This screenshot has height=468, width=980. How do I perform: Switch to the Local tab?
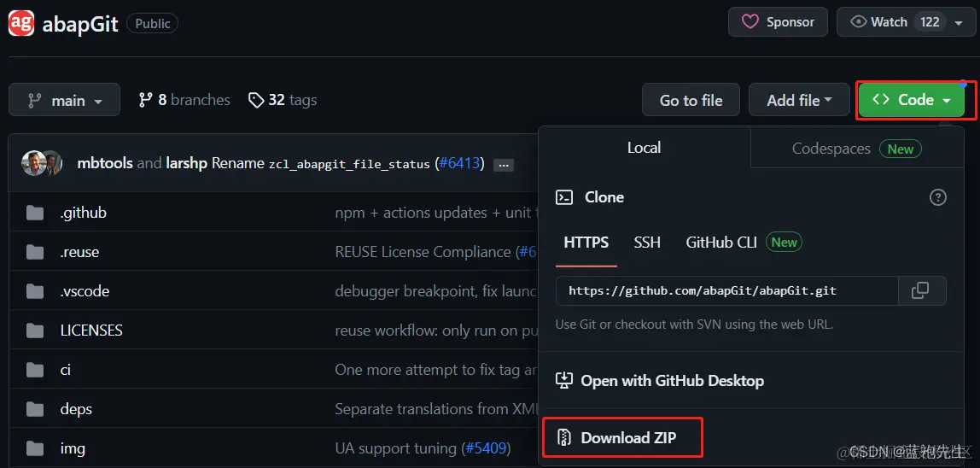644,148
